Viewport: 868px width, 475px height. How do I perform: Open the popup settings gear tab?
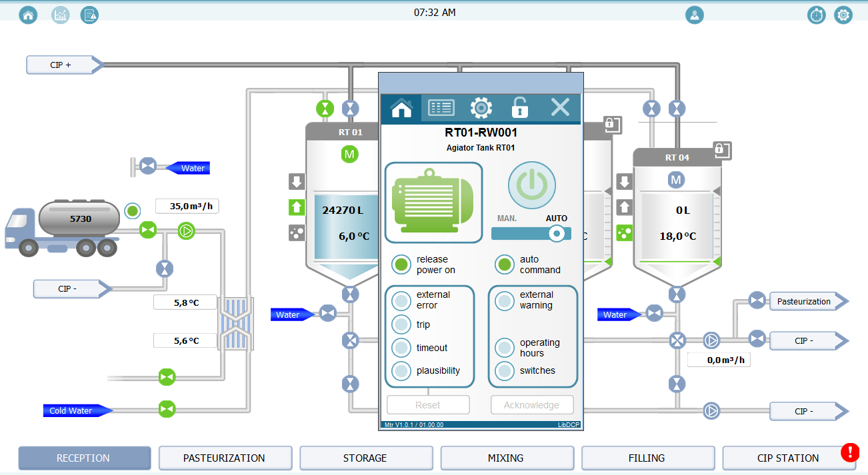coord(481,108)
